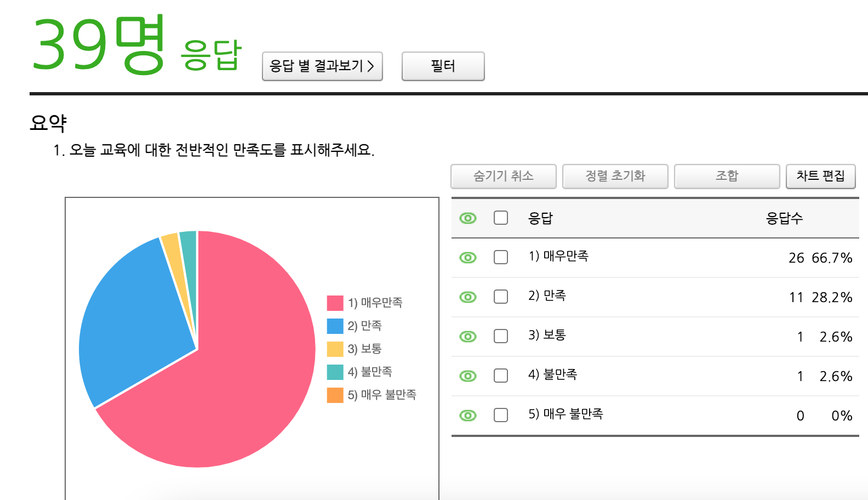
Task: Toggle eye icon for 5) 매우 불만족
Action: pos(467,416)
